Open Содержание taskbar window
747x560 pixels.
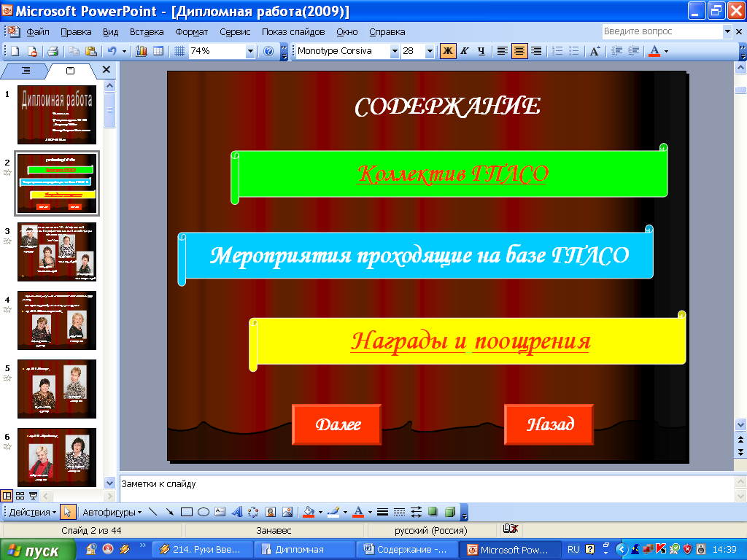(407, 550)
